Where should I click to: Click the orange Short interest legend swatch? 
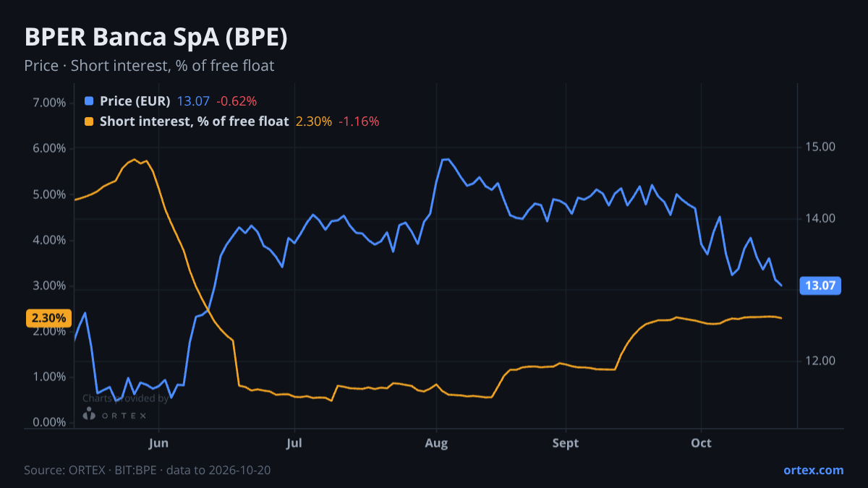tap(89, 121)
